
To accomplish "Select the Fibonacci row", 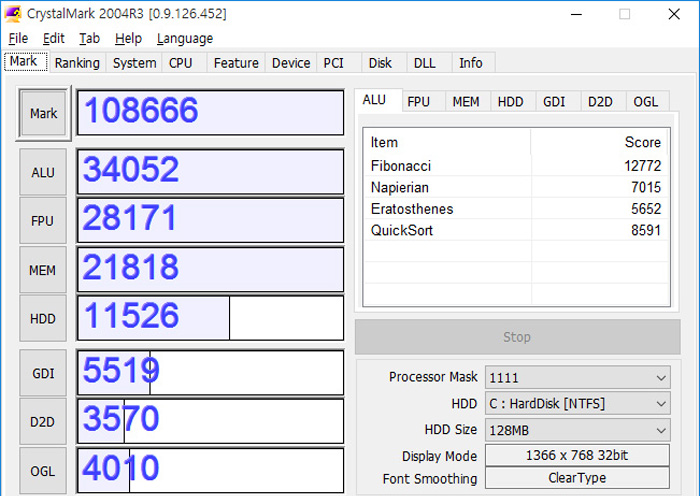I will coord(517,166).
